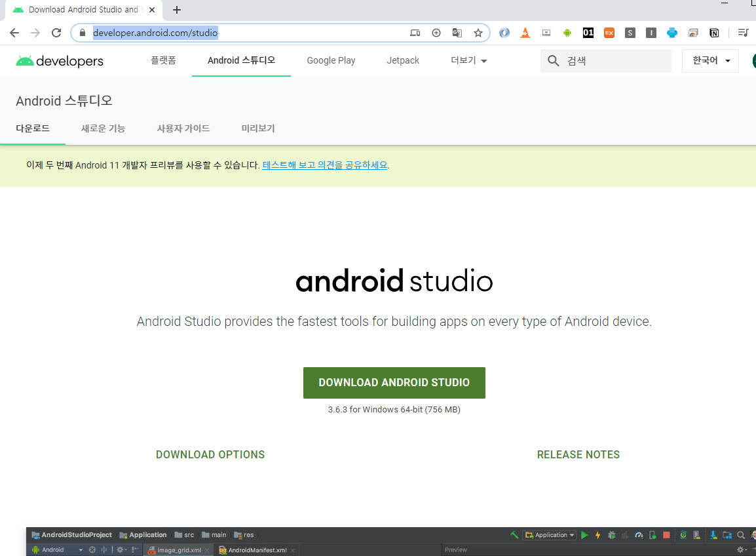Select the 다운로드 tab

pyautogui.click(x=33, y=129)
